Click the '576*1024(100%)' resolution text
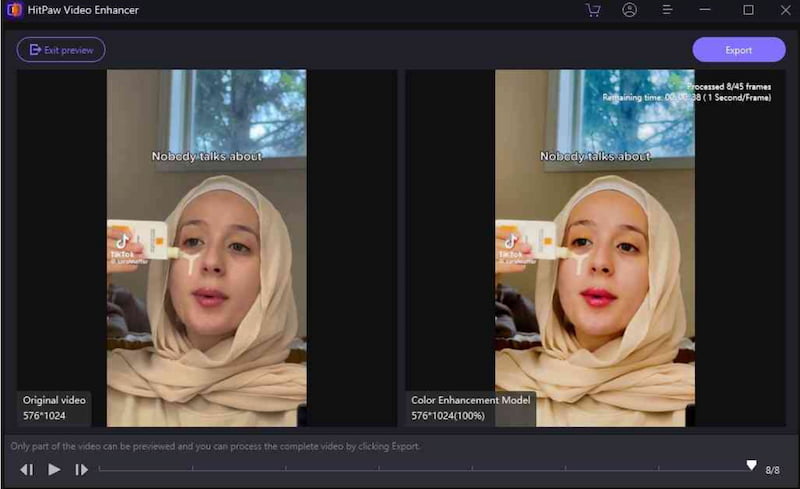The image size is (800, 489). (x=448, y=416)
